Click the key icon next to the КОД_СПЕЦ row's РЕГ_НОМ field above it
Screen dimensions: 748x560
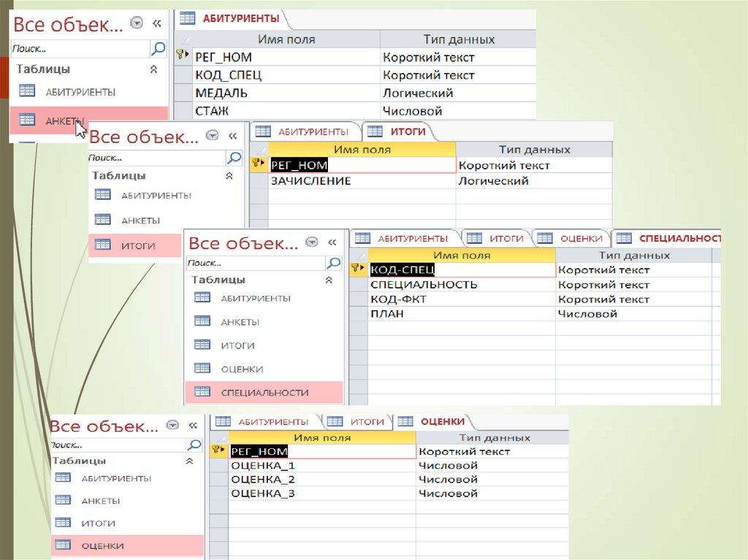(x=183, y=55)
